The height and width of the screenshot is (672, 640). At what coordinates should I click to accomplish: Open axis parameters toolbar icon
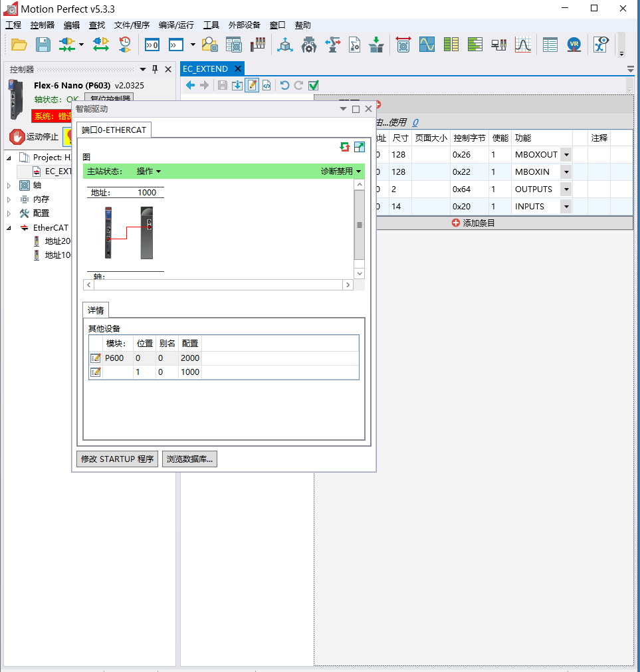click(x=234, y=45)
